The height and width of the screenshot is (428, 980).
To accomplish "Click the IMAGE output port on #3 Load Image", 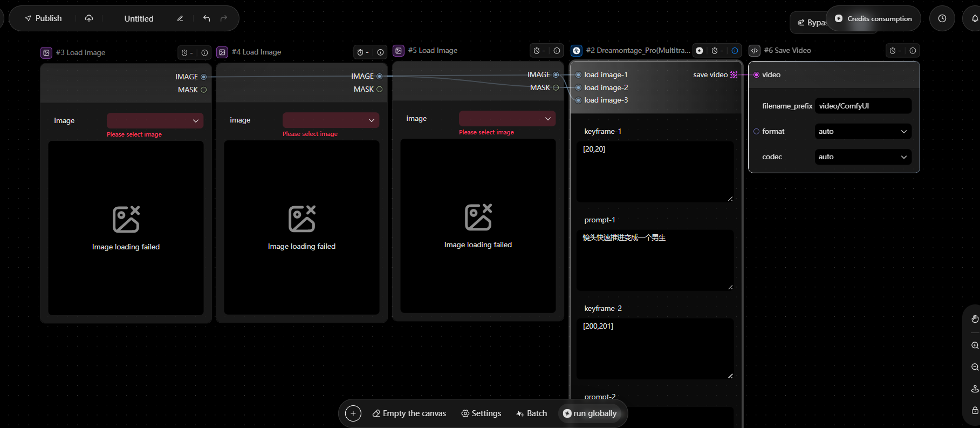I will 204,77.
